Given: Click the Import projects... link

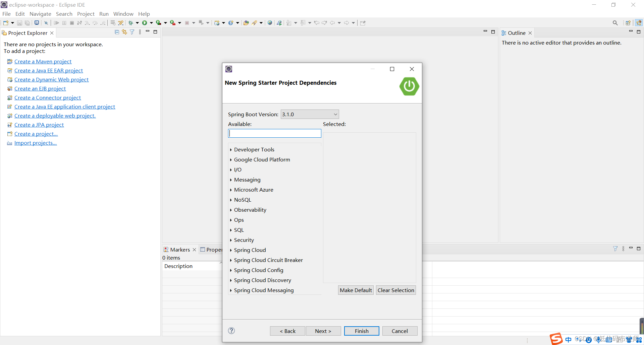Looking at the screenshot, I should [36, 143].
